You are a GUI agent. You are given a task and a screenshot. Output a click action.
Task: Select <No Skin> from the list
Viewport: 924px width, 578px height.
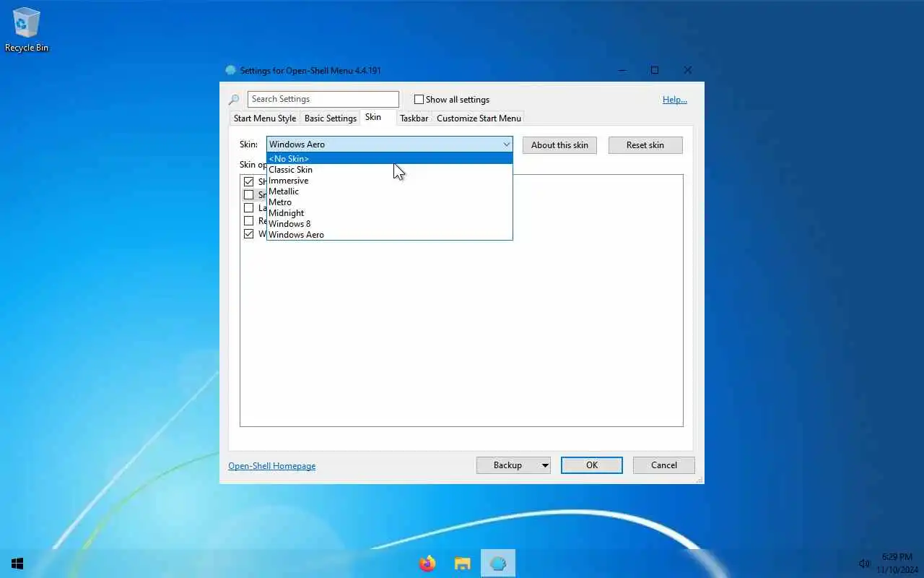point(389,158)
